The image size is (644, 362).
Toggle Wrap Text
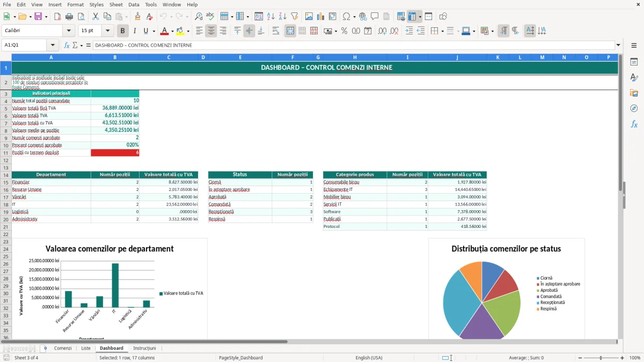[x=276, y=31]
